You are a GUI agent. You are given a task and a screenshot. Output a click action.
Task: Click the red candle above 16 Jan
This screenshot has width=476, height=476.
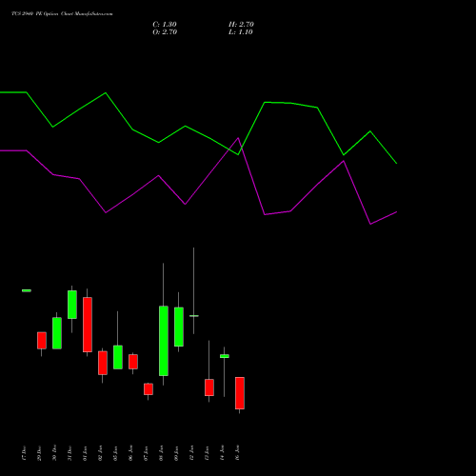pyautogui.click(x=240, y=393)
